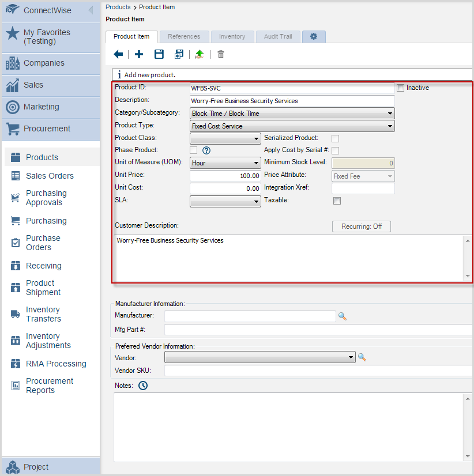Click the Manufacturer search magnifier icon

[x=342, y=316]
